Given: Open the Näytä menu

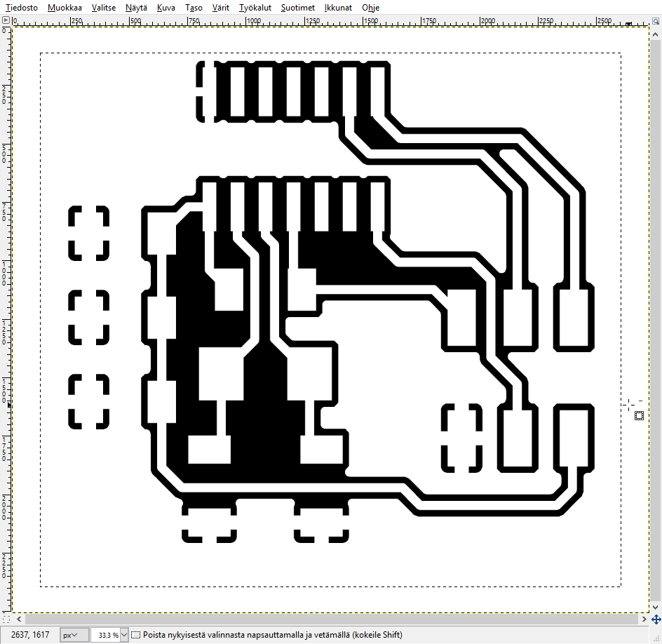Looking at the screenshot, I should pos(136,8).
